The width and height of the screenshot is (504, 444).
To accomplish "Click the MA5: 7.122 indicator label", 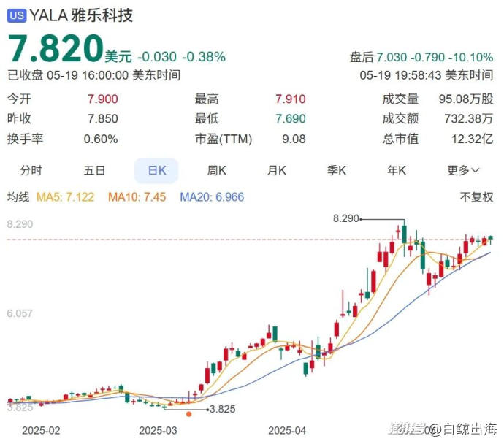I will (65, 197).
